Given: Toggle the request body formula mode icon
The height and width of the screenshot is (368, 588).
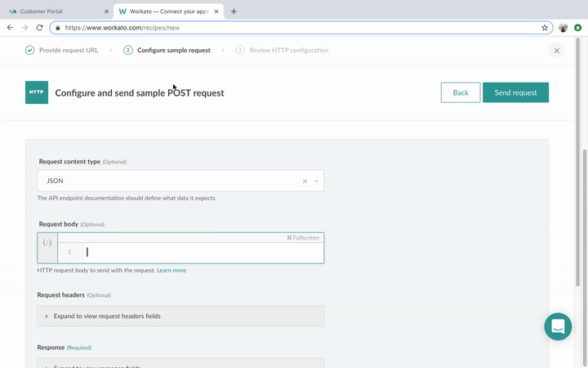Looking at the screenshot, I should pyautogui.click(x=47, y=243).
